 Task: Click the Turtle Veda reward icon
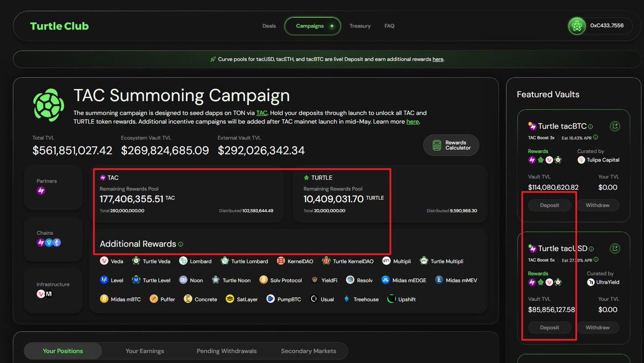(136, 261)
